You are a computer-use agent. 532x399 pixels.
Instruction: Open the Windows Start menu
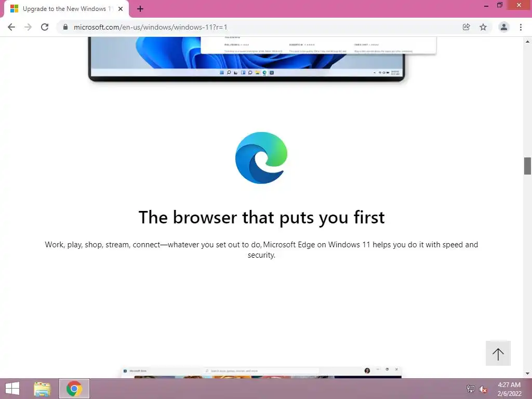click(x=12, y=389)
